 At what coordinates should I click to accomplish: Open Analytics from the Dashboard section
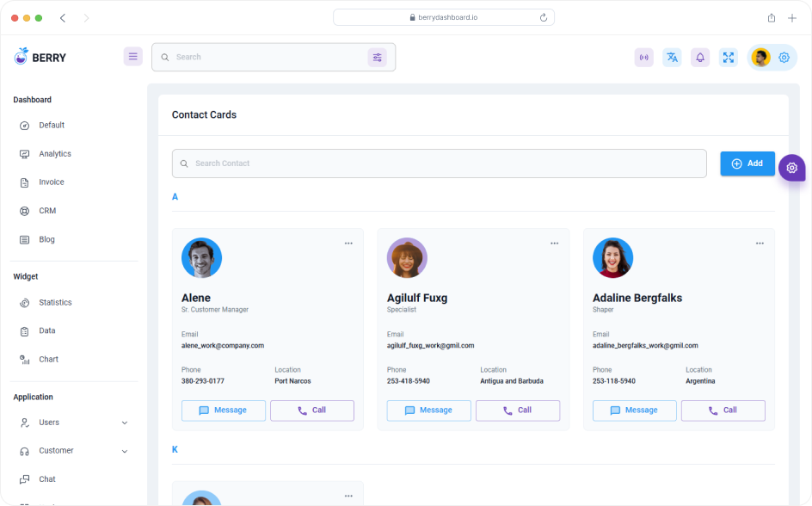[53, 153]
